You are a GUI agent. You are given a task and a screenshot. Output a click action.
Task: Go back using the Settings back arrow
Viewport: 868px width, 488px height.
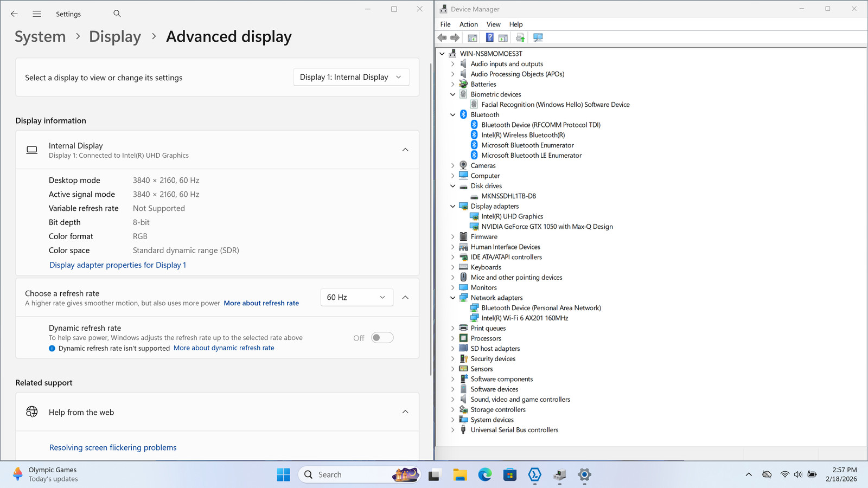coord(14,14)
